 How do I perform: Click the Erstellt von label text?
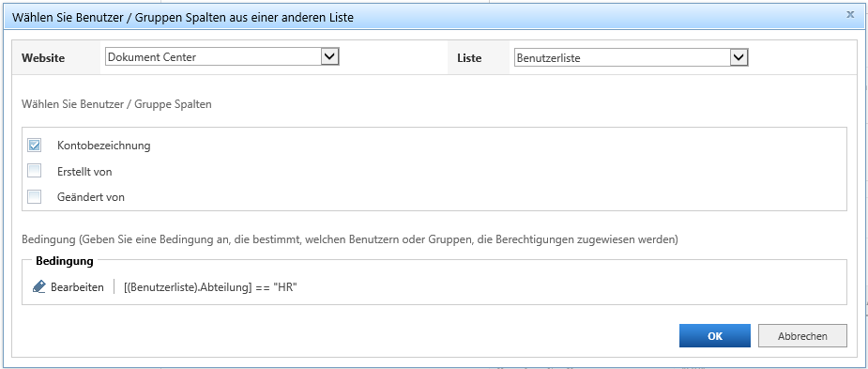tap(84, 172)
